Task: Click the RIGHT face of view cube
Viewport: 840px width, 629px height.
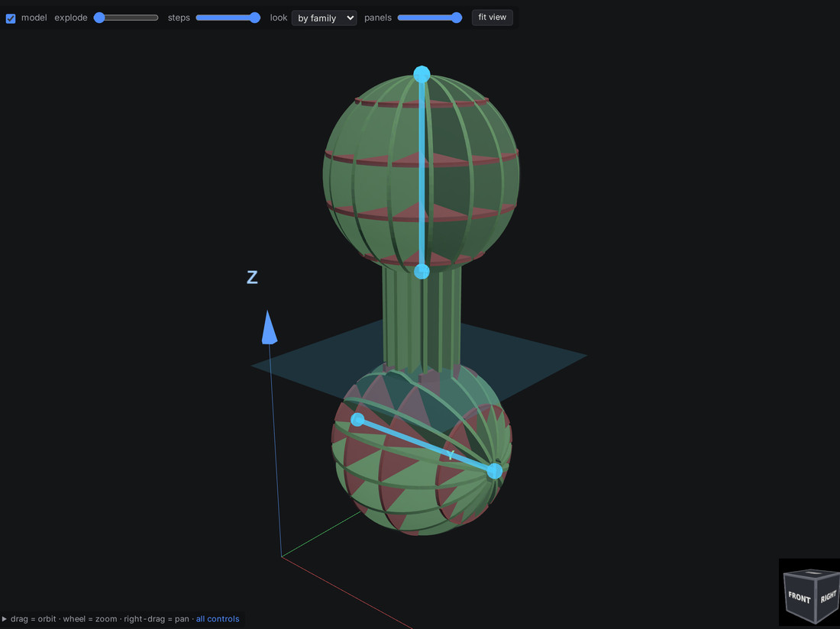Action: tap(828, 596)
